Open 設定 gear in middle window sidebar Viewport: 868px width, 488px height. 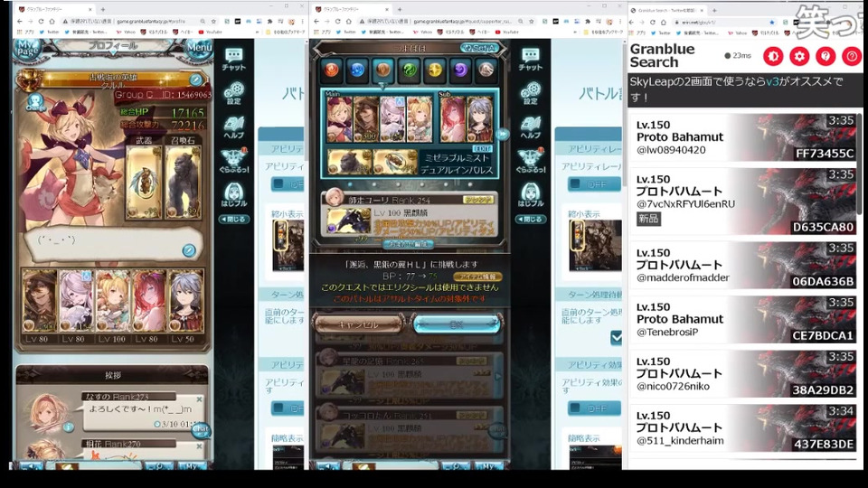click(531, 93)
